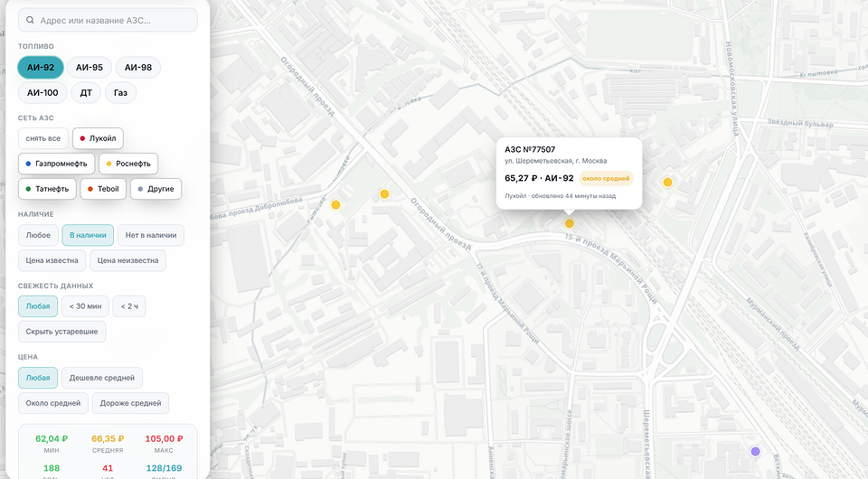Click the yellow marker under the АЗС №77507 popup

pyautogui.click(x=569, y=223)
